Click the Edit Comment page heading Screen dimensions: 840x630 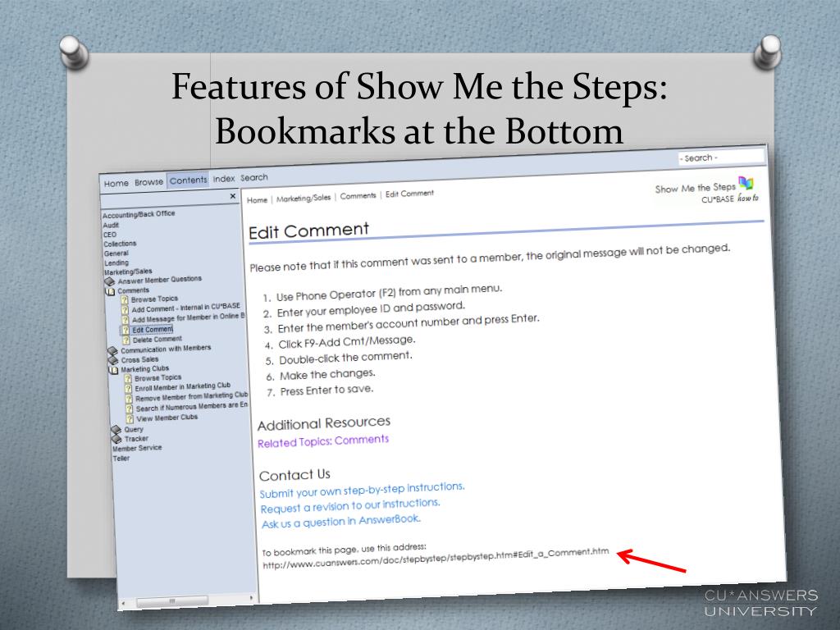pos(309,231)
